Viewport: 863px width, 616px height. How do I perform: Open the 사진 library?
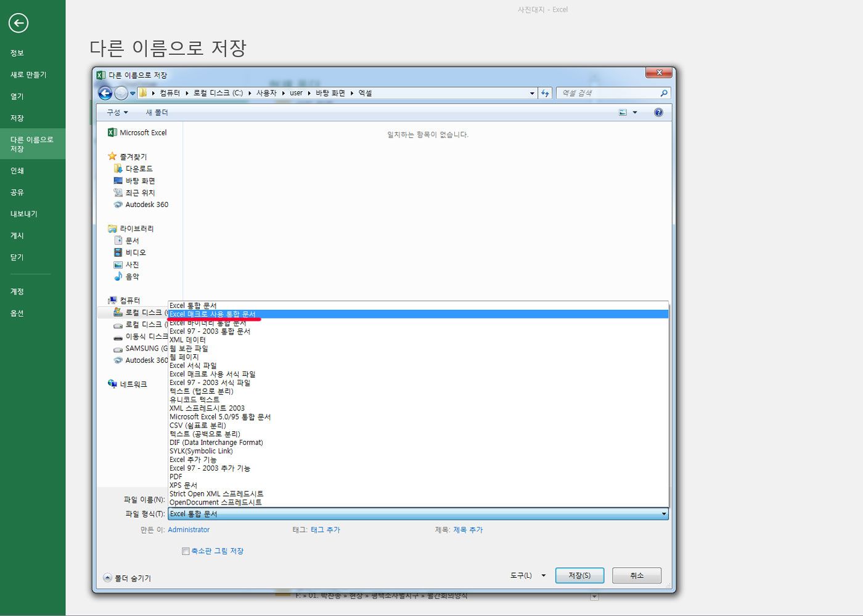127,265
